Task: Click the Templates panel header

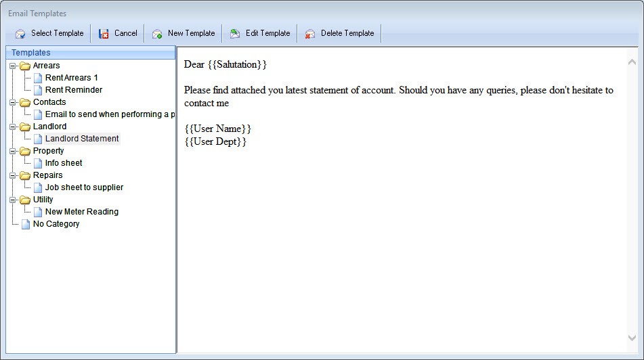Action: 91,53
